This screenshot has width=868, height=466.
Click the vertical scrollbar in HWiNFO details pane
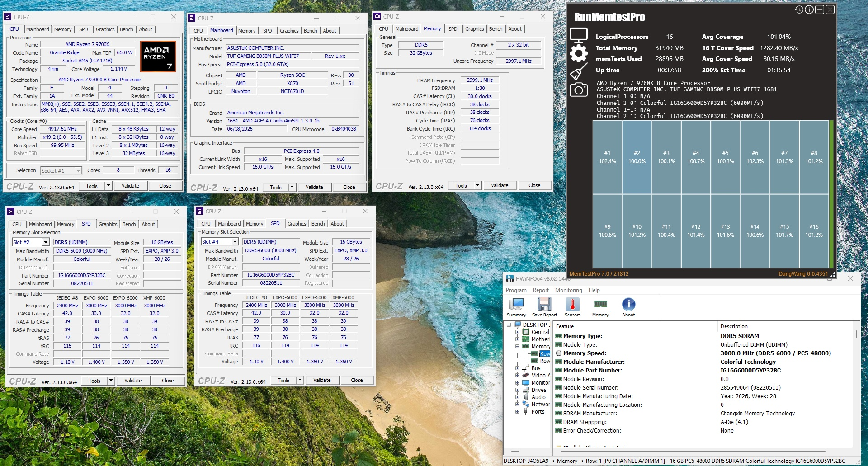[x=856, y=334]
